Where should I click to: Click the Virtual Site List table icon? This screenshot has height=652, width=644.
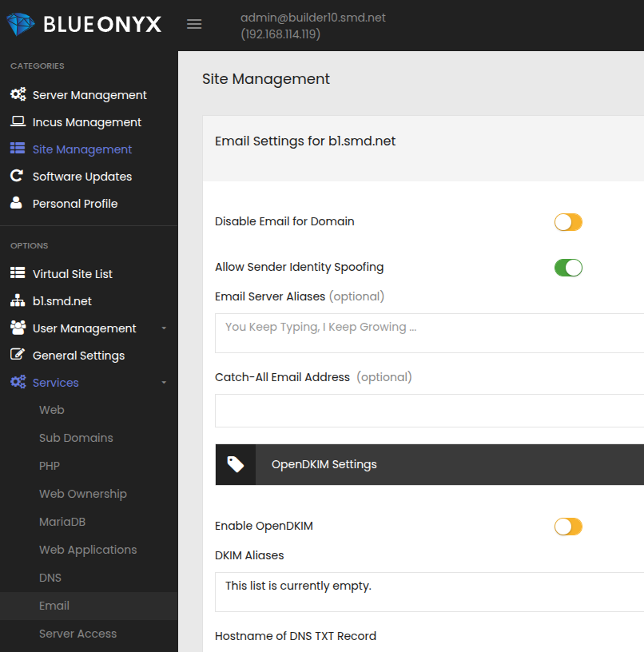[18, 274]
